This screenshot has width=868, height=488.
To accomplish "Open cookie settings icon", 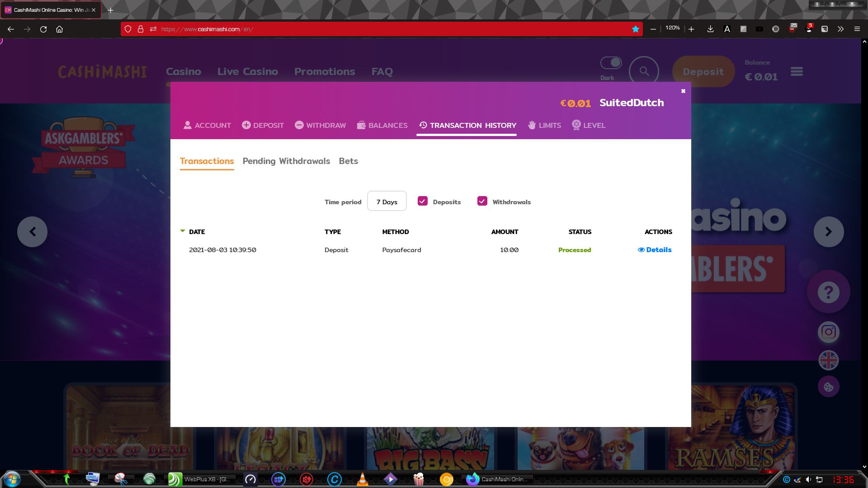I will pos(828,387).
